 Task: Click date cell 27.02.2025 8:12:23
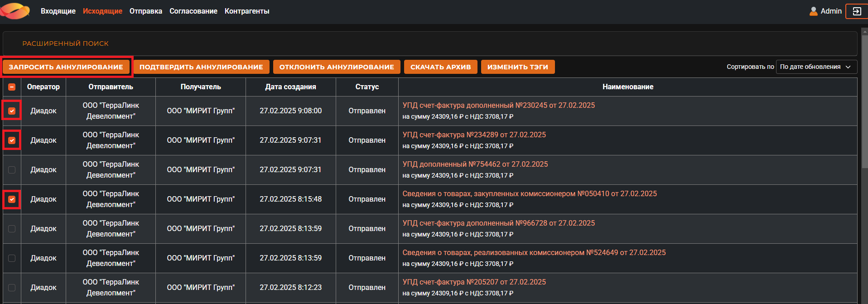pyautogui.click(x=291, y=288)
